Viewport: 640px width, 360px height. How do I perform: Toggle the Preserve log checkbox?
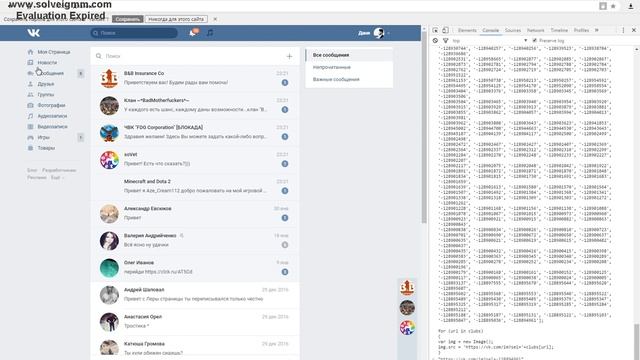[x=535, y=40]
